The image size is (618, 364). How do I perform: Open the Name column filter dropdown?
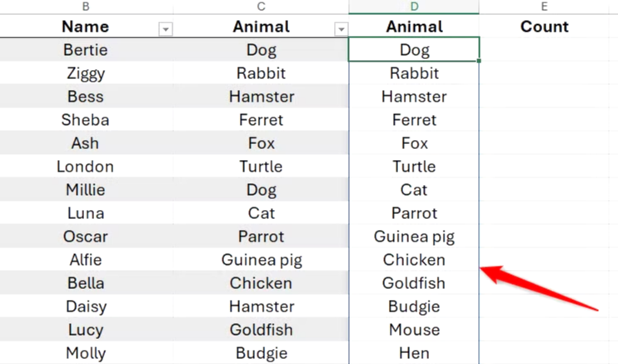(166, 29)
